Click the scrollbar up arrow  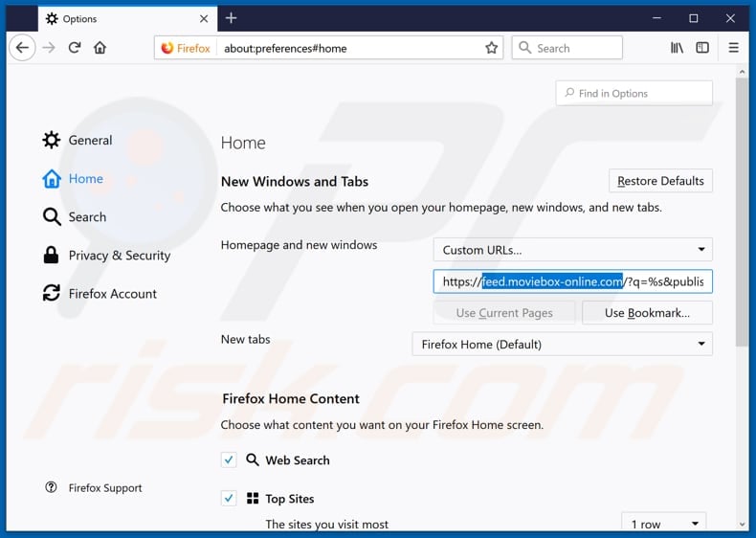coord(742,72)
